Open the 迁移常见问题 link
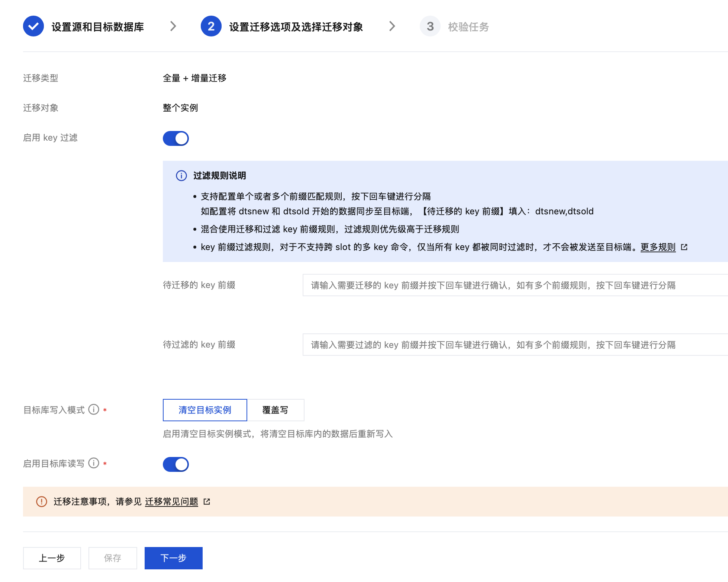 [171, 502]
